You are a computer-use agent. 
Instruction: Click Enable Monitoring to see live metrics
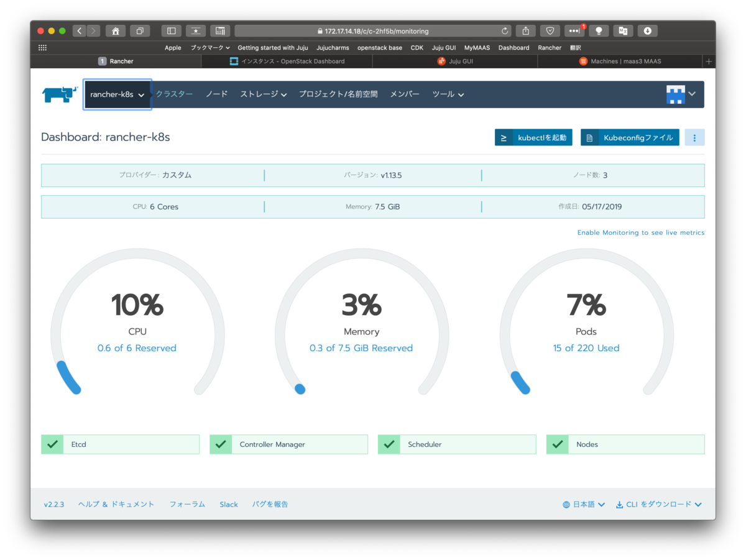tap(641, 232)
